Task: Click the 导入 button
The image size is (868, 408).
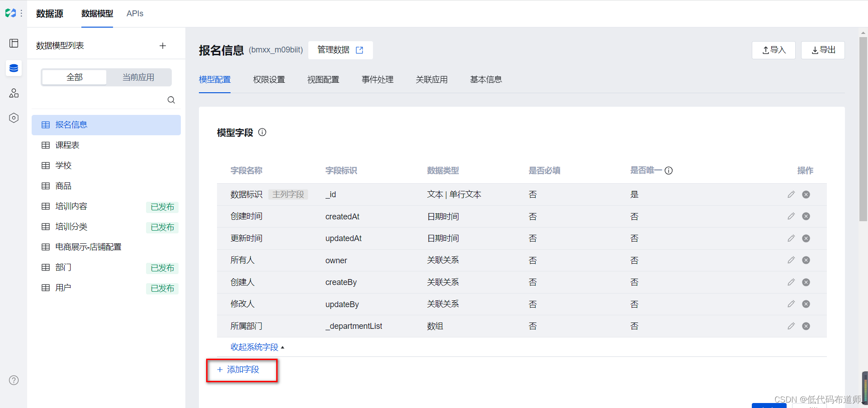Action: [x=774, y=50]
